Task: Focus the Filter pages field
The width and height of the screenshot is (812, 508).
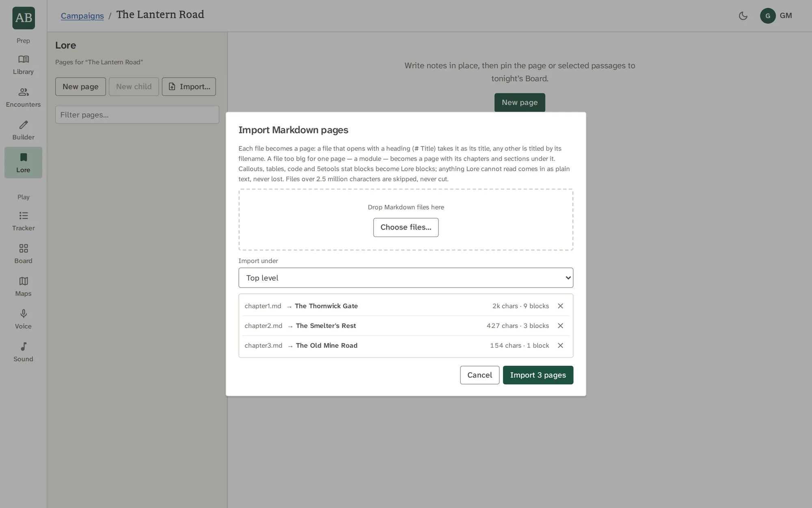Action: [x=137, y=115]
